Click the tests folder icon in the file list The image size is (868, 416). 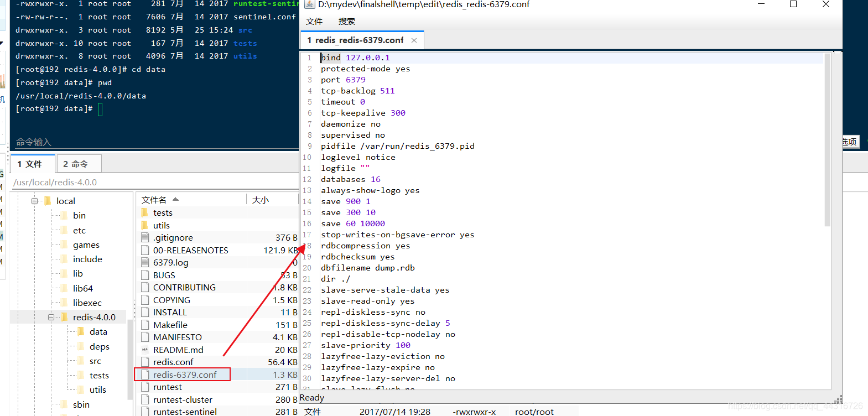[x=145, y=212]
